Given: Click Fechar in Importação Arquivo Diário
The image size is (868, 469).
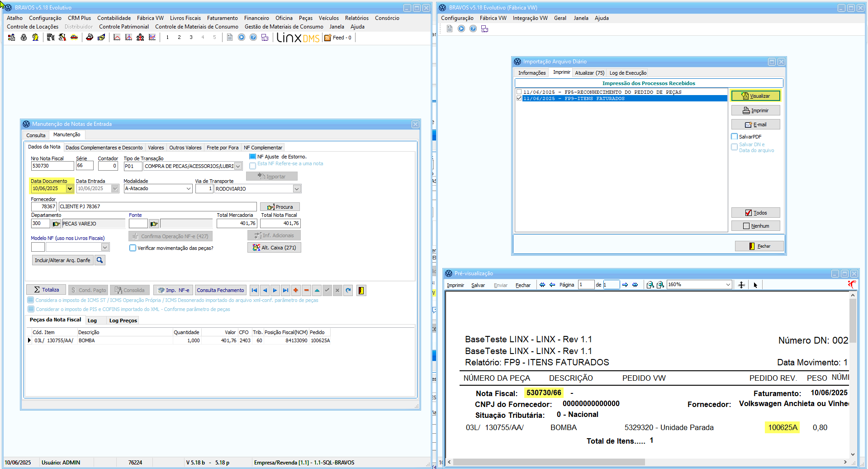Looking at the screenshot, I should pos(759,246).
